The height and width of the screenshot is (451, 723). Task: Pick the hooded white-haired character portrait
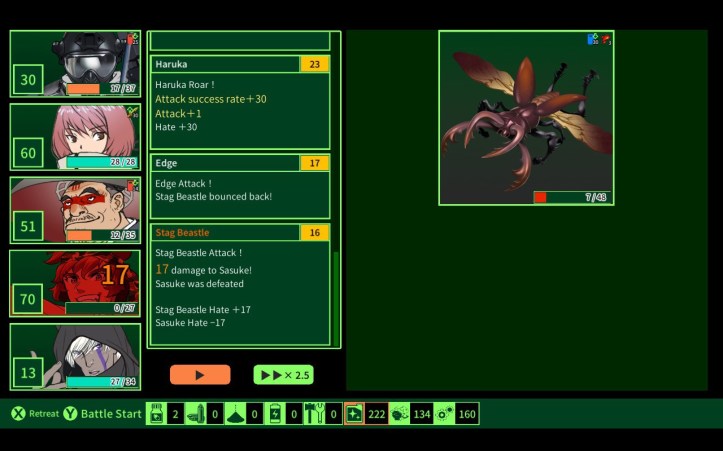[76, 356]
